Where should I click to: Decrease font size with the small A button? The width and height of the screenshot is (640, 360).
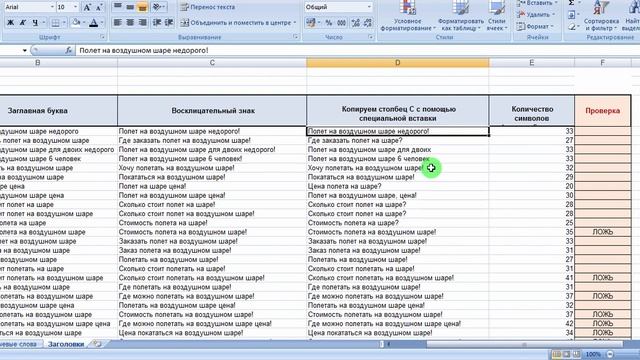(99, 7)
